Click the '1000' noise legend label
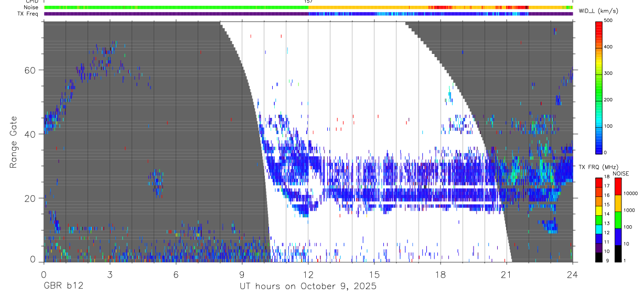 coord(629,210)
